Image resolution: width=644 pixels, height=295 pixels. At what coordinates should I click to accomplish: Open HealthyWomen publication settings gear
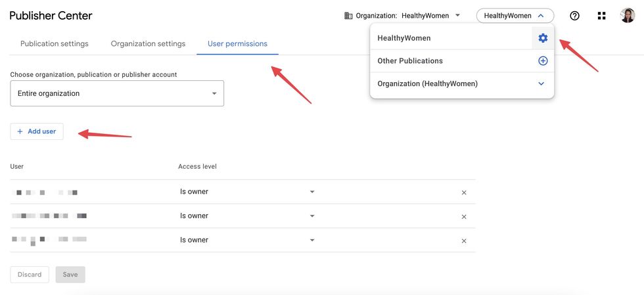tap(543, 38)
